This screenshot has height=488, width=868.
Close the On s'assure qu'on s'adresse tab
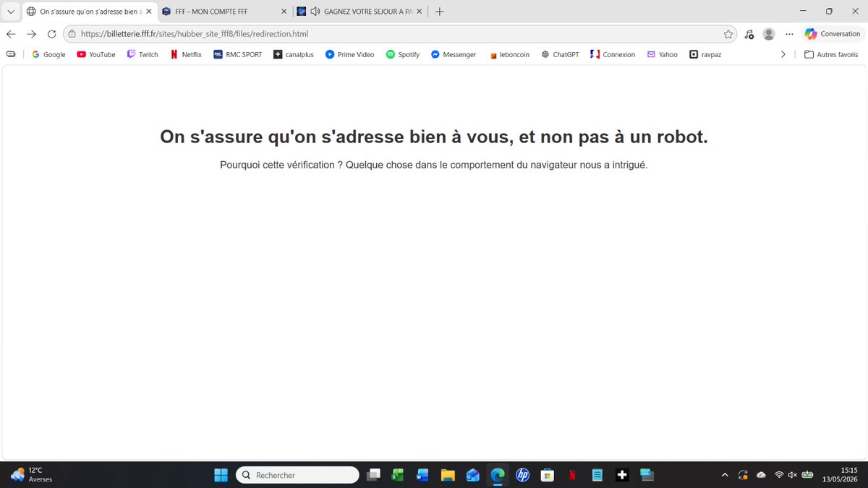[148, 12]
